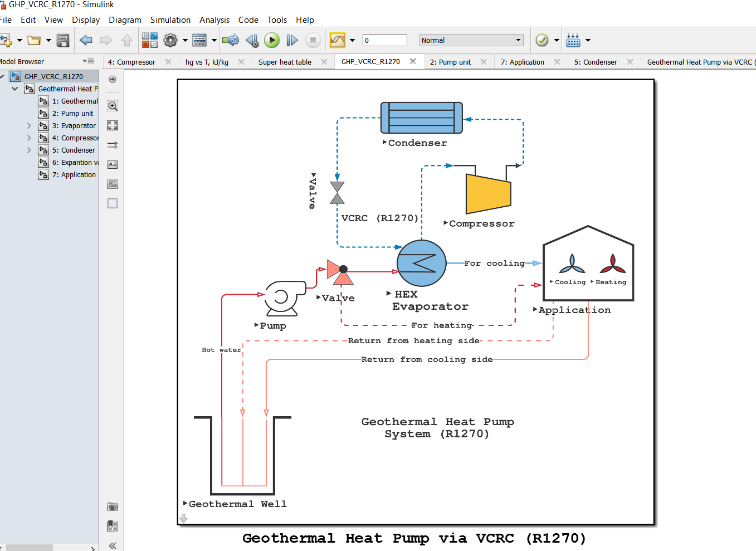This screenshot has height=551, width=756.
Task: Open Model Configuration Parameters gear icon
Action: click(170, 40)
